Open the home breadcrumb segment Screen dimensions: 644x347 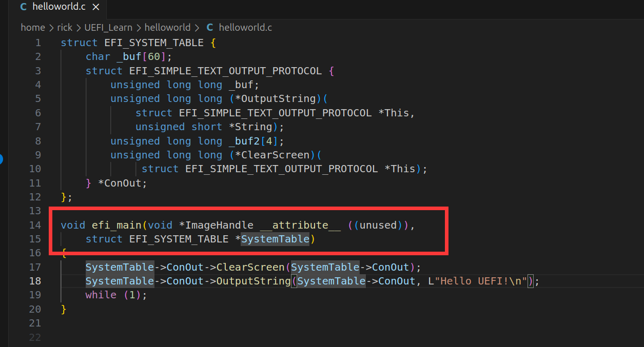pyautogui.click(x=32, y=28)
